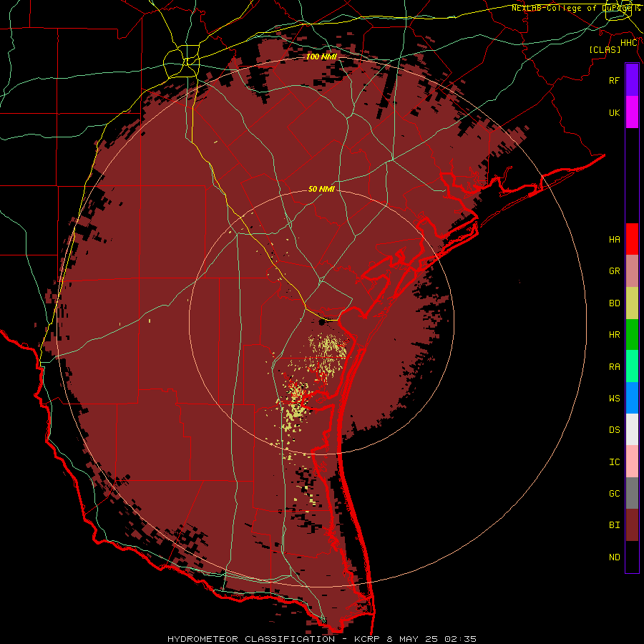The height and width of the screenshot is (644, 644).
Task: Click the '02:35' timestamp in the footer
Action: [x=462, y=639]
